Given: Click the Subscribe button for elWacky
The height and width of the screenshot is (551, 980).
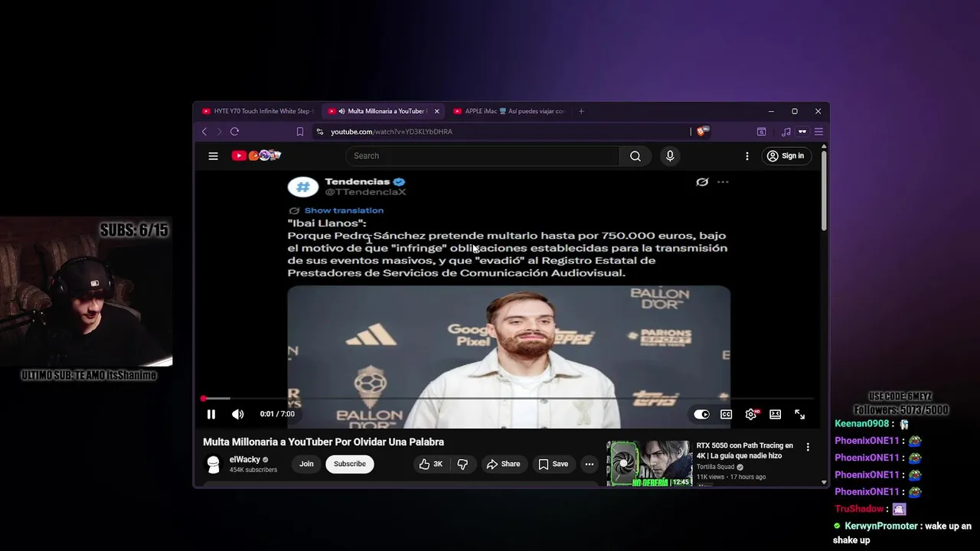Looking at the screenshot, I should pyautogui.click(x=349, y=464).
